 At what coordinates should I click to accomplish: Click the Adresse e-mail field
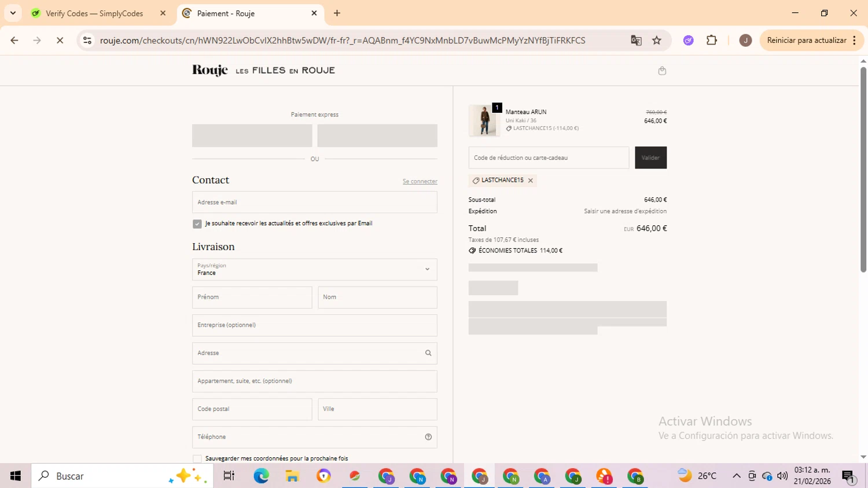point(315,202)
